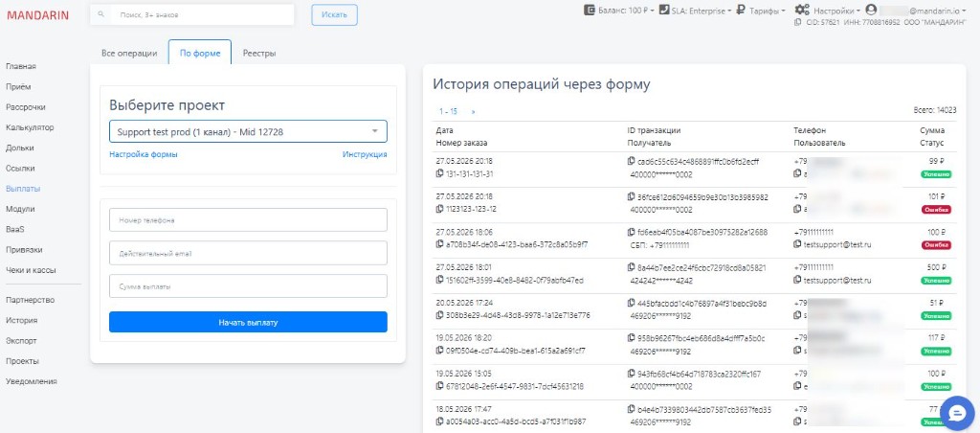Image resolution: width=980 pixels, height=433 pixels.
Task: Copy transaction ID cad6c55c634c4868891ffc0b6fd2ecff
Action: click(631, 162)
